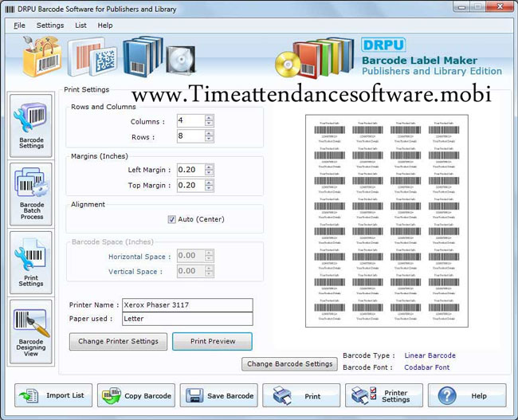
Task: Click the 2D barcode labels banner icon
Action: tap(92, 57)
